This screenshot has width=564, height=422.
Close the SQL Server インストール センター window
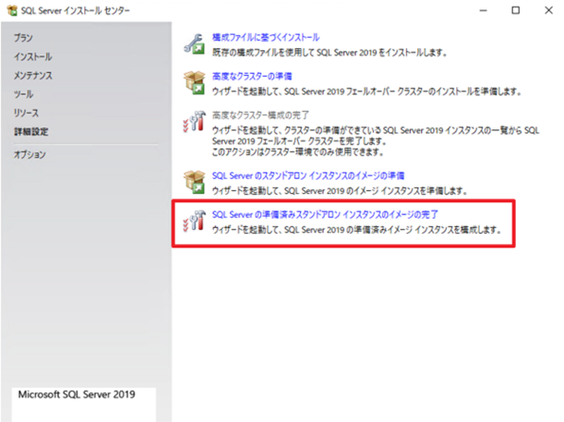pyautogui.click(x=549, y=10)
